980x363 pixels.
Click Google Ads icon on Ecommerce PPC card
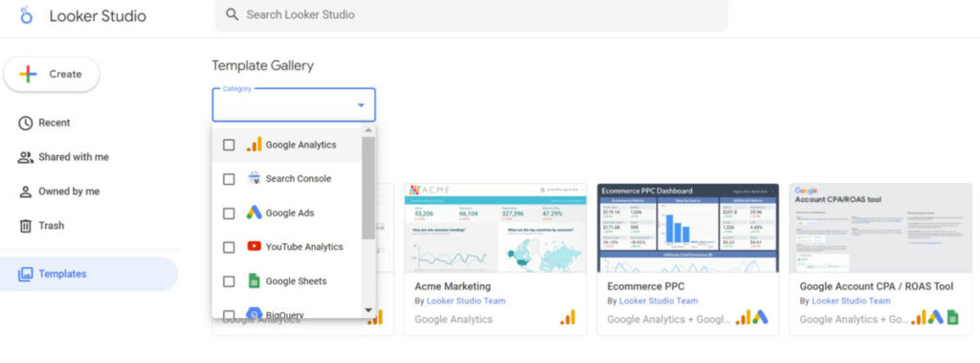coord(760,318)
